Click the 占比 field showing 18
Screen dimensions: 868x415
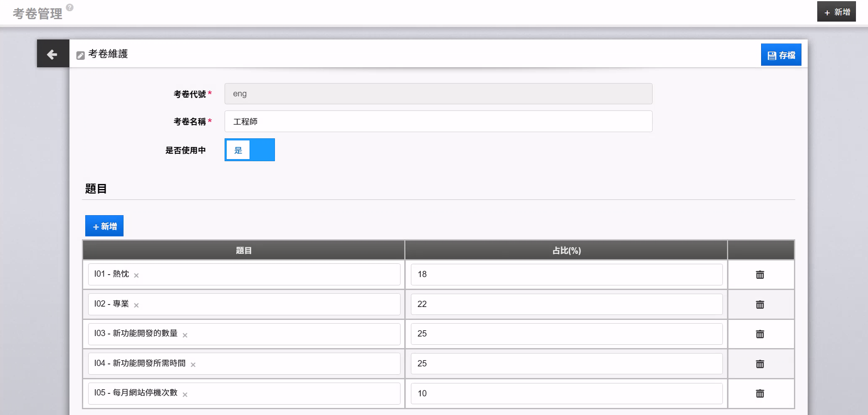pyautogui.click(x=566, y=275)
